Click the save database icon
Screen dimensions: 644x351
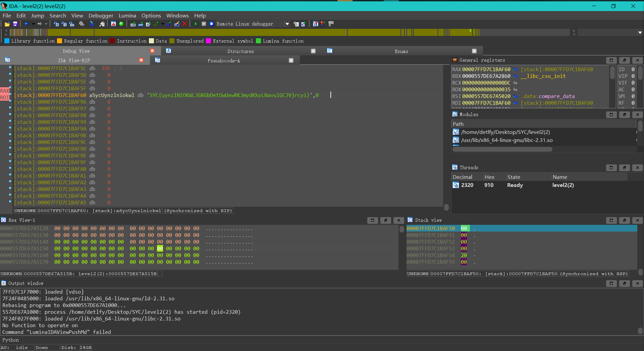click(x=15, y=24)
